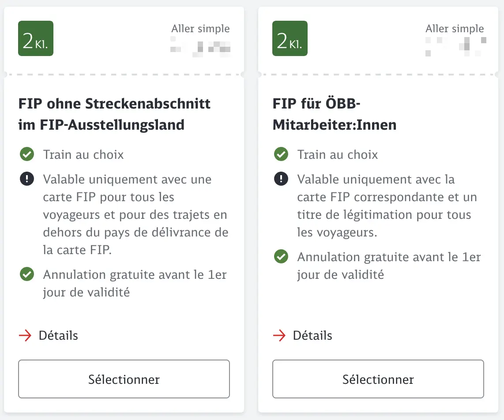
Task: Click the Aller simple label on the left card
Action: (x=200, y=29)
